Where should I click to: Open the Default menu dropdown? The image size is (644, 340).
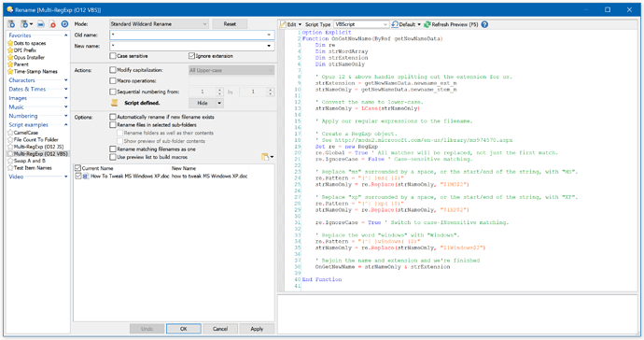[419, 24]
